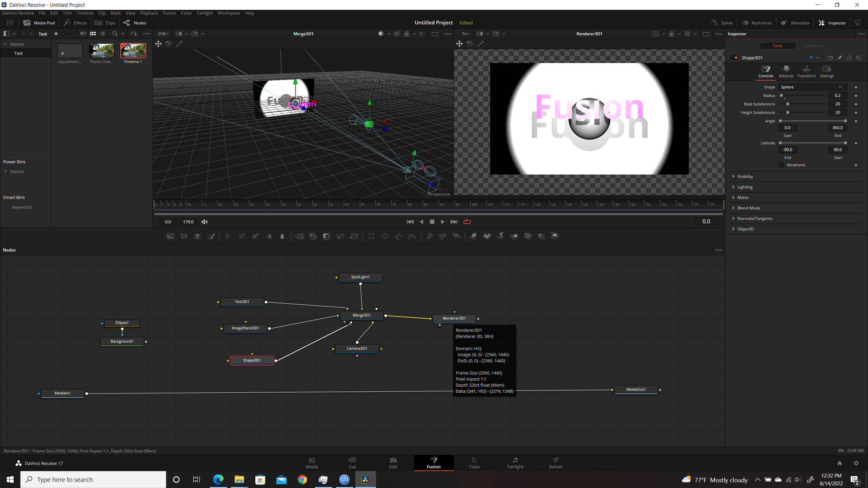Add a Color Corrector tool from the toolbar

228,236
